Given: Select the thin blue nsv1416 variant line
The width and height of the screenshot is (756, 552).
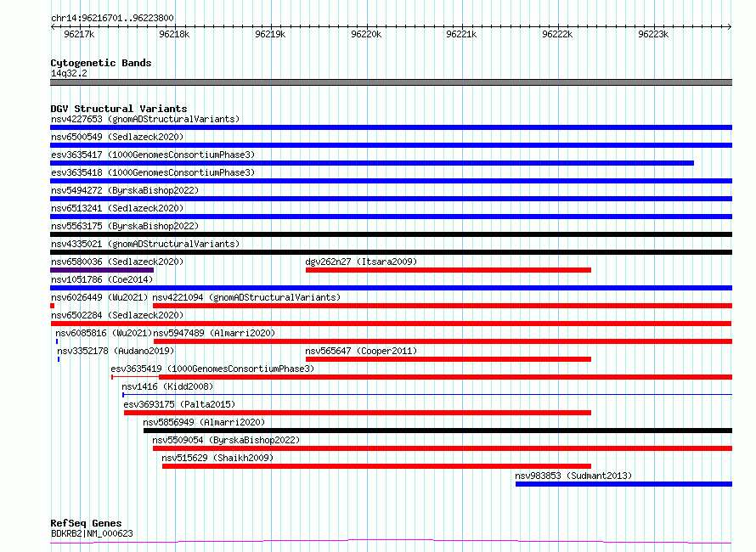Looking at the screenshot, I should 427,395.
